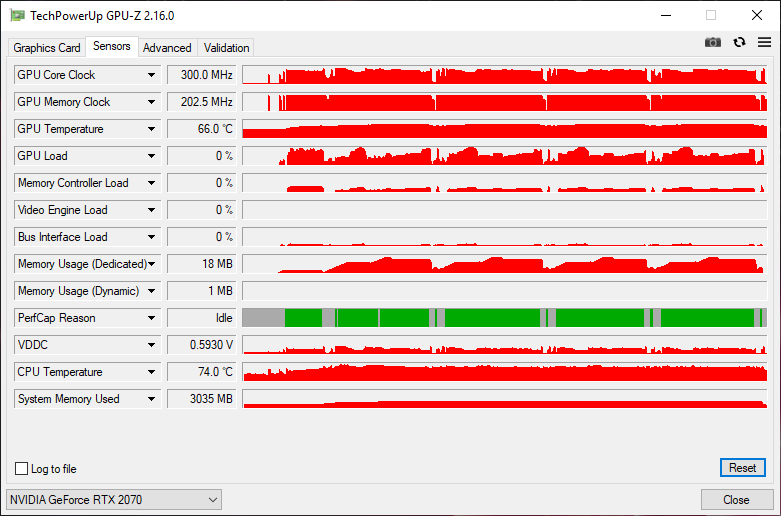Click the GPU Load history graph
Image resolution: width=781 pixels, height=516 pixels.
[505, 156]
